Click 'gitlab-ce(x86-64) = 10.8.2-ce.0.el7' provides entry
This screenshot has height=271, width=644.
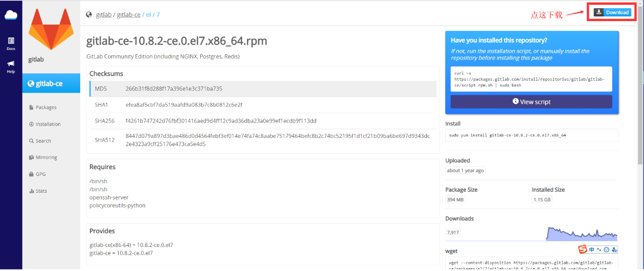131,245
